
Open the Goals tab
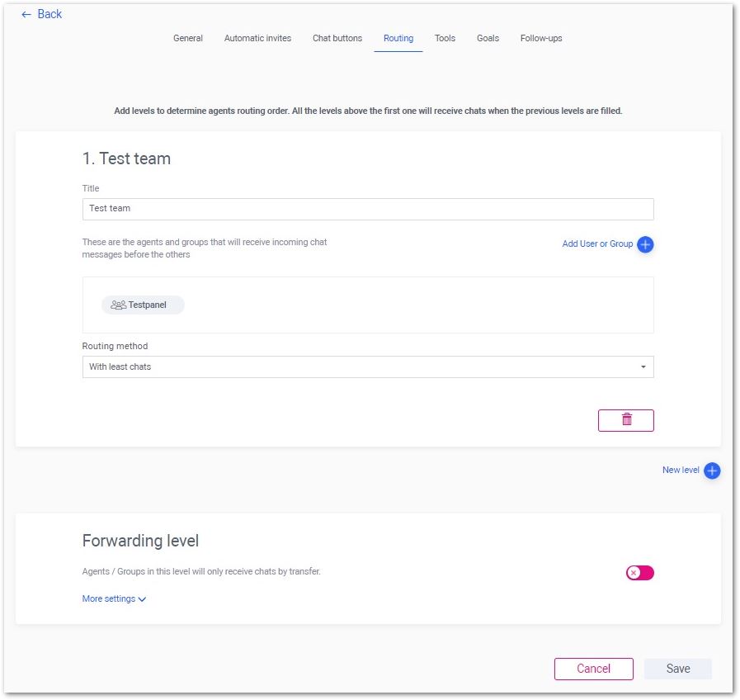click(x=488, y=38)
